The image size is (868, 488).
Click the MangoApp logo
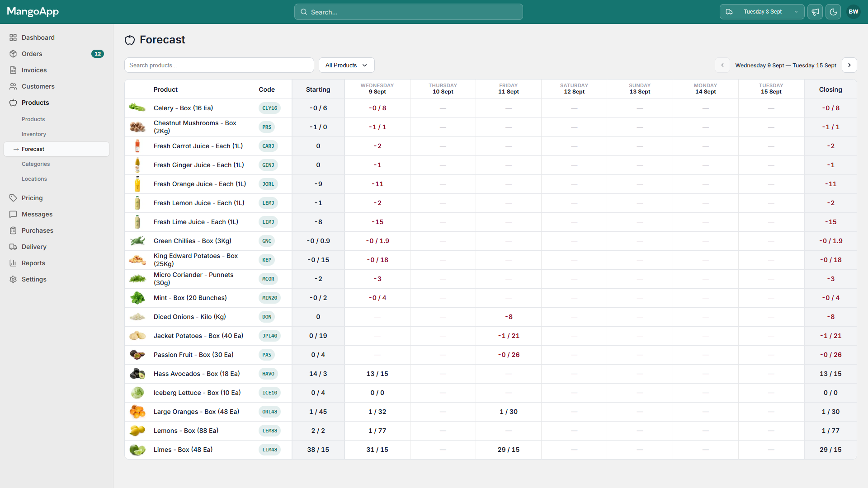click(33, 12)
